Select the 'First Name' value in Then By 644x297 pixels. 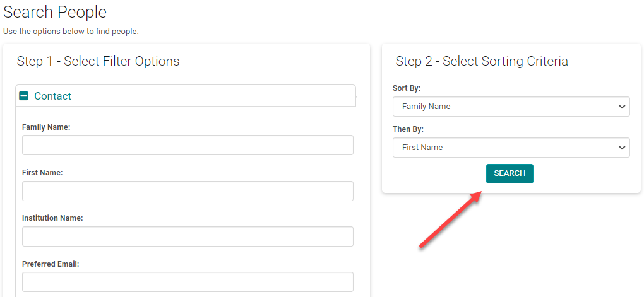click(422, 148)
